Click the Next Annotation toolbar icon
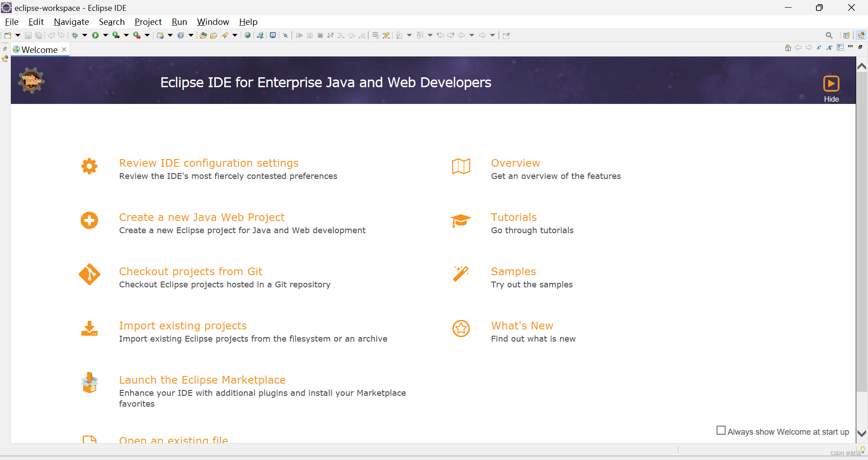 pyautogui.click(x=399, y=35)
